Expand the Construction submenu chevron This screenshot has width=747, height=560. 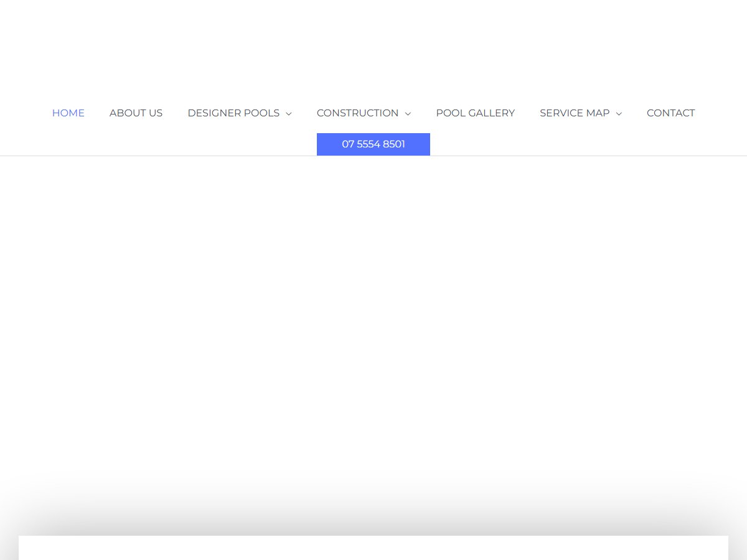pos(408,114)
